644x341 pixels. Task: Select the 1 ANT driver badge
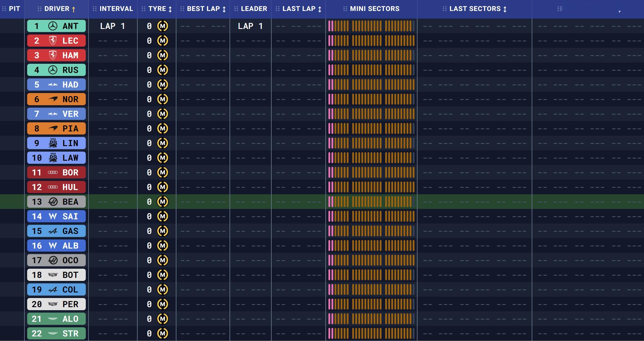(56, 26)
